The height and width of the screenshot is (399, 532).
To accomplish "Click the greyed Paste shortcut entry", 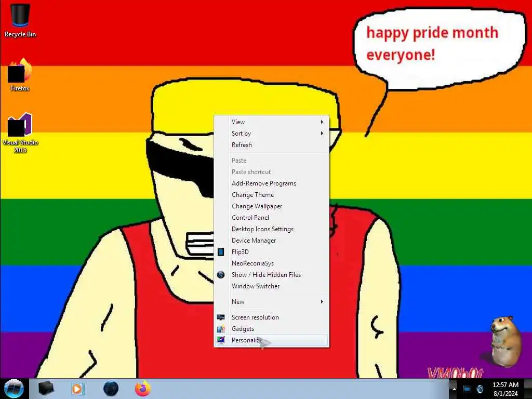I will (x=271, y=172).
